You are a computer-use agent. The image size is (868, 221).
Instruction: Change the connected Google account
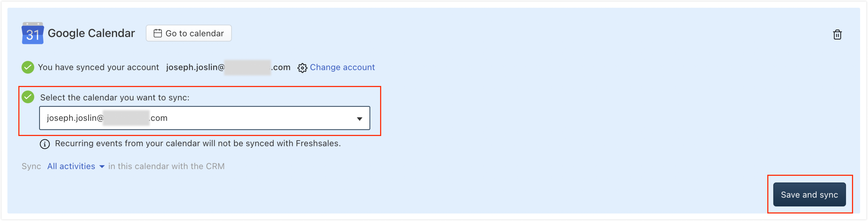343,67
